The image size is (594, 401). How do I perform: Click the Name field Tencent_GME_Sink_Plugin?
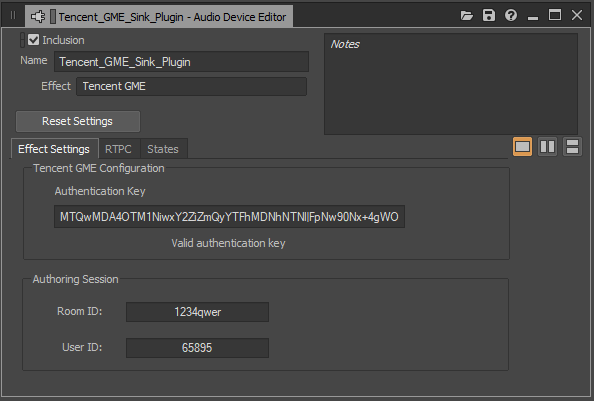[181, 62]
